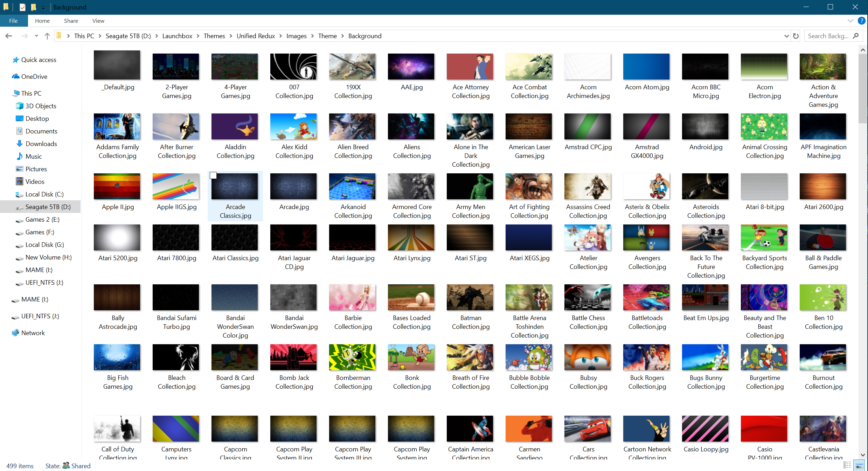Click the Forward navigation arrow
This screenshot has height=471, width=868.
click(24, 36)
